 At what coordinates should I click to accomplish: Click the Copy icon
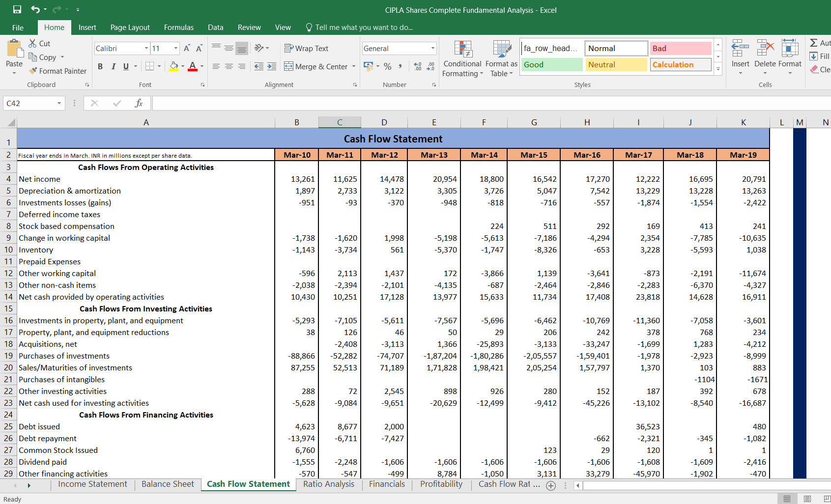[x=33, y=57]
